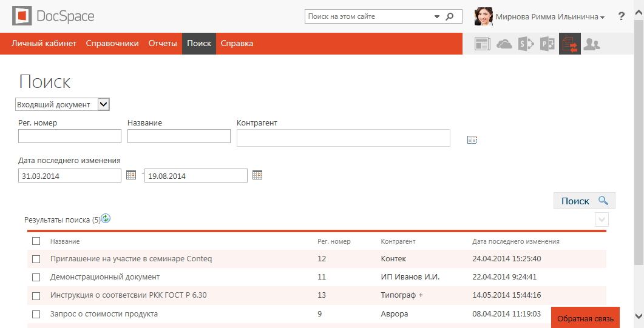Click the end date field 19.08.2014

click(x=196, y=175)
